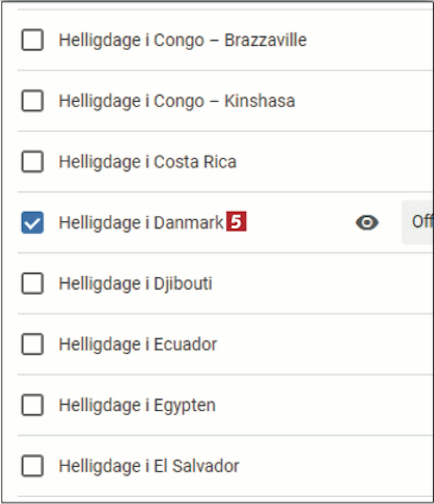
Task: Tick the Helligdage i Egypten checkbox
Action: (x=33, y=405)
